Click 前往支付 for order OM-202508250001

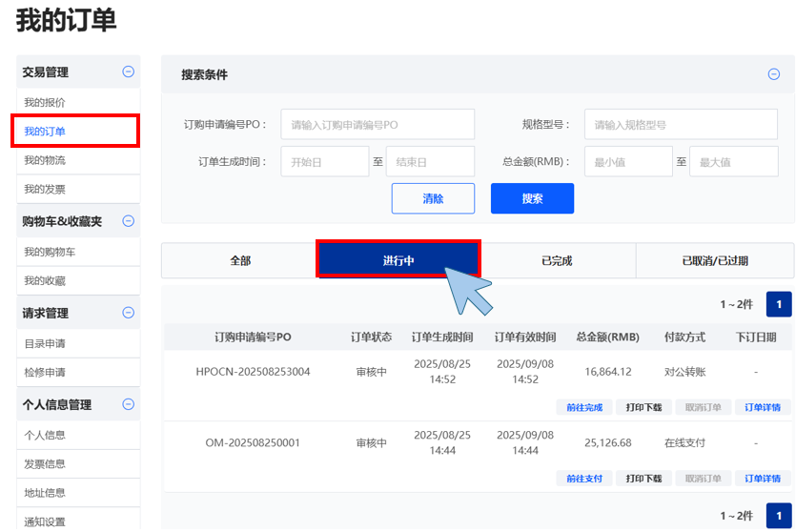583,479
